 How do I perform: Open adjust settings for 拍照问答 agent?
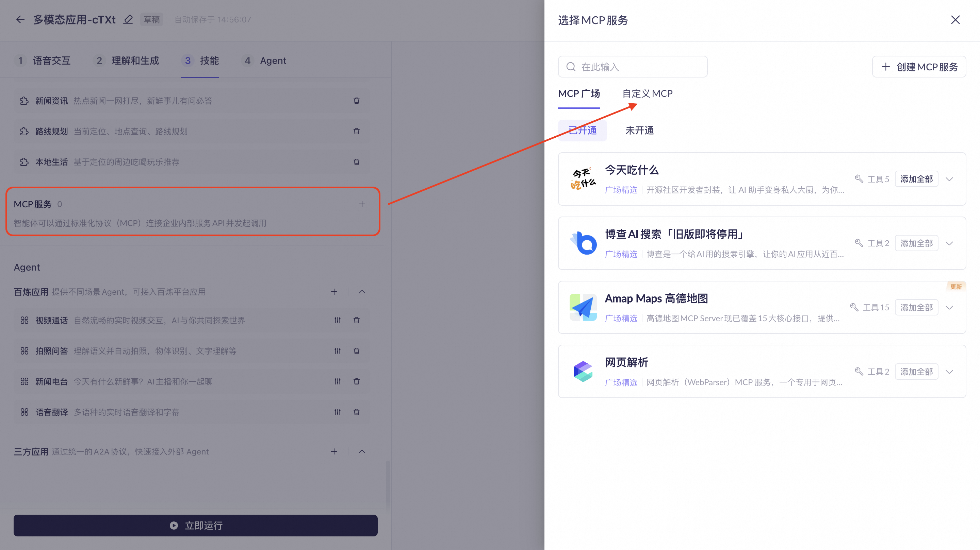(x=338, y=351)
